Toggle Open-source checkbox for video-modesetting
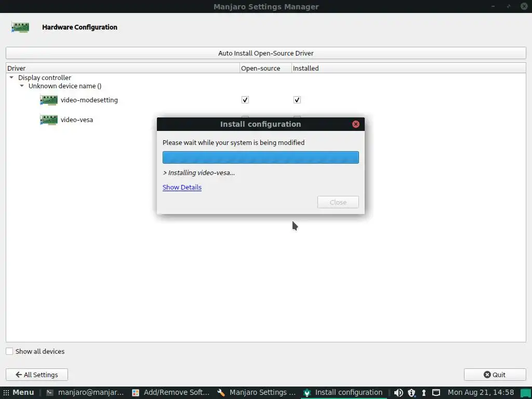Image resolution: width=532 pixels, height=399 pixels. [x=245, y=100]
